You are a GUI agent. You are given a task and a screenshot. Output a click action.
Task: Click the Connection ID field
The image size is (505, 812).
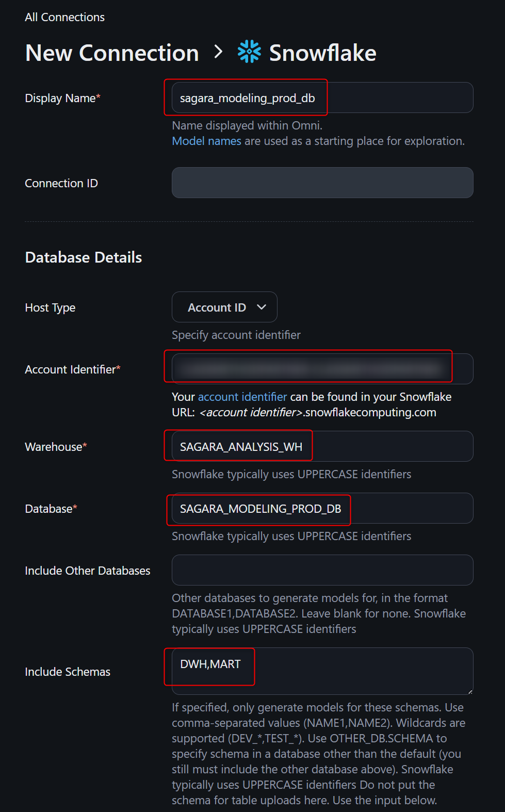tap(322, 183)
